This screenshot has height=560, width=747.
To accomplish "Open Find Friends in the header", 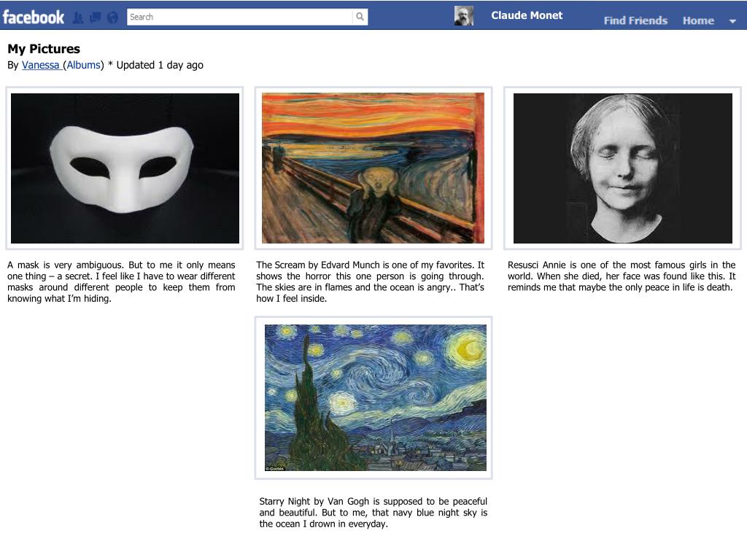I will pos(635,20).
